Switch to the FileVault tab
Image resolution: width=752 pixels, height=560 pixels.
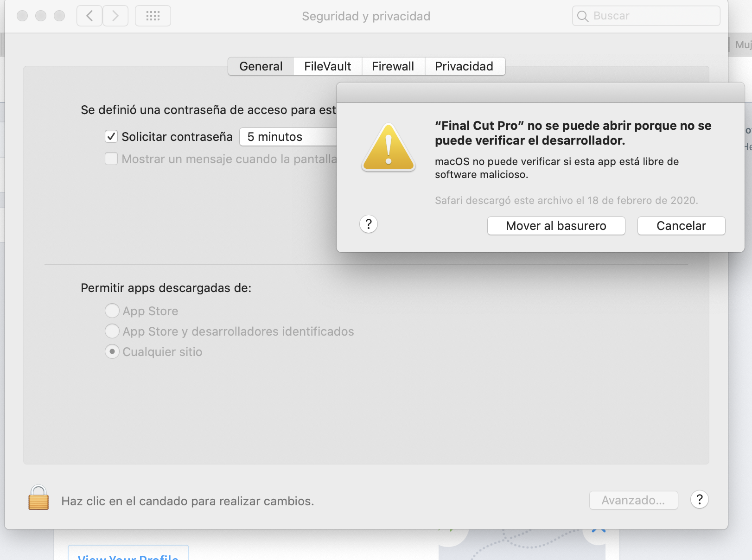(x=328, y=66)
